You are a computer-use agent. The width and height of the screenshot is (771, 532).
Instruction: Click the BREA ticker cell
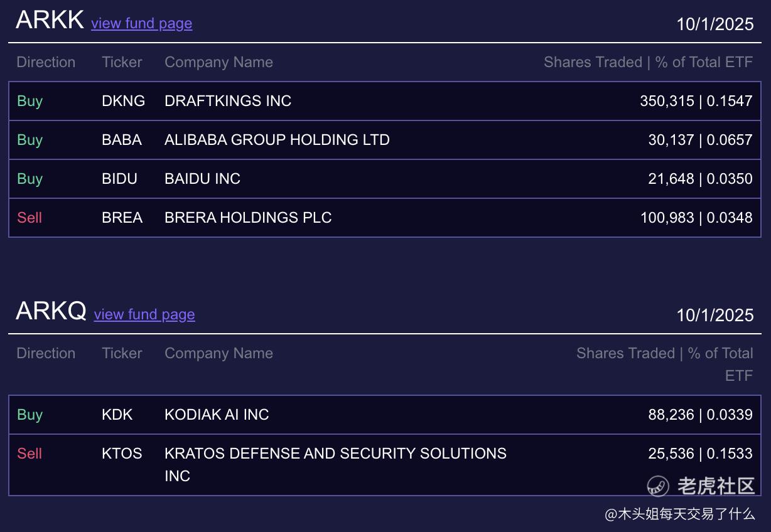tap(122, 218)
